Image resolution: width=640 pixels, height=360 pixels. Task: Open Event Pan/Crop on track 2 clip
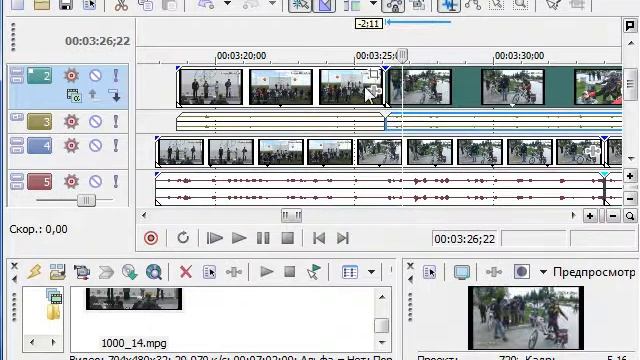click(x=373, y=74)
